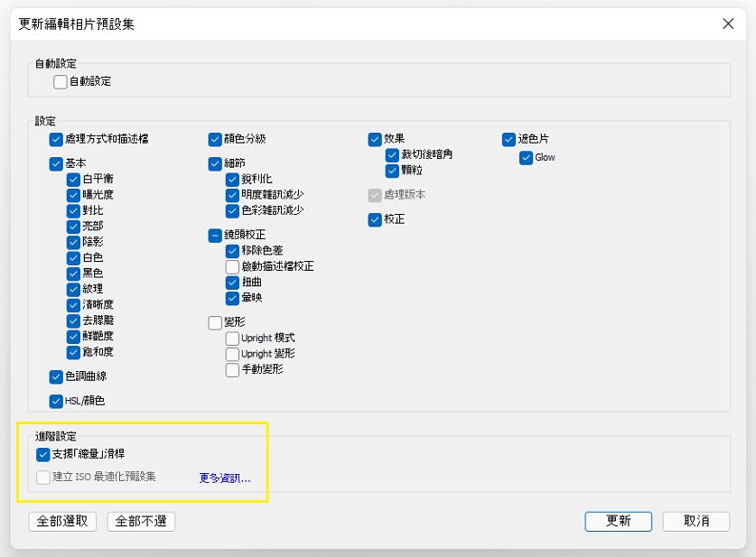This screenshot has height=557, width=756.
Task: Toggle the 曝光度 checkbox
Action: [73, 194]
